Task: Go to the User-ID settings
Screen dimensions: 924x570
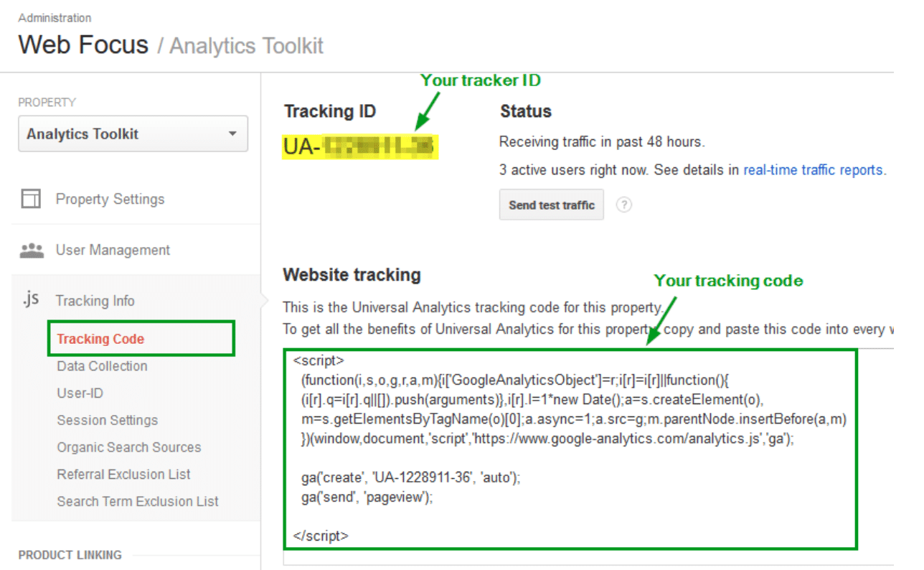Action: [x=78, y=393]
